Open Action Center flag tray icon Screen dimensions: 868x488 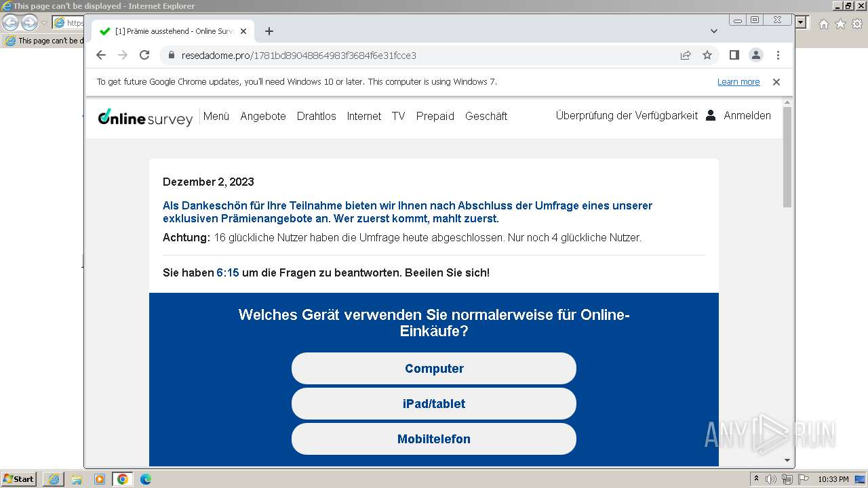pos(802,479)
